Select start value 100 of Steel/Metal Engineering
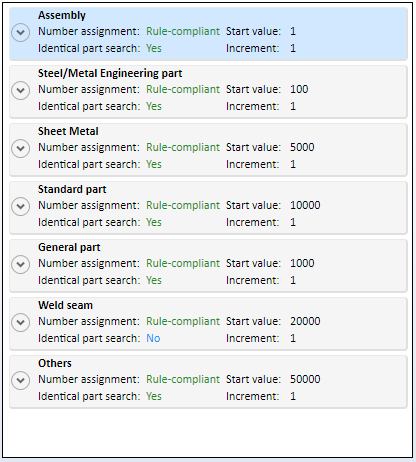Viewport: 416px width, 462px height. coord(299,89)
